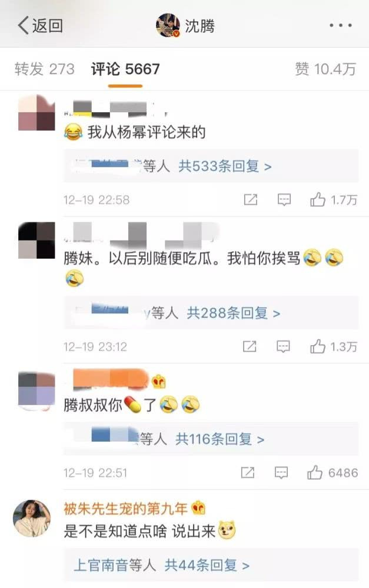This screenshot has width=369, height=588.
Task: Switch to the 赞 10.4万 tab
Action: [325, 69]
